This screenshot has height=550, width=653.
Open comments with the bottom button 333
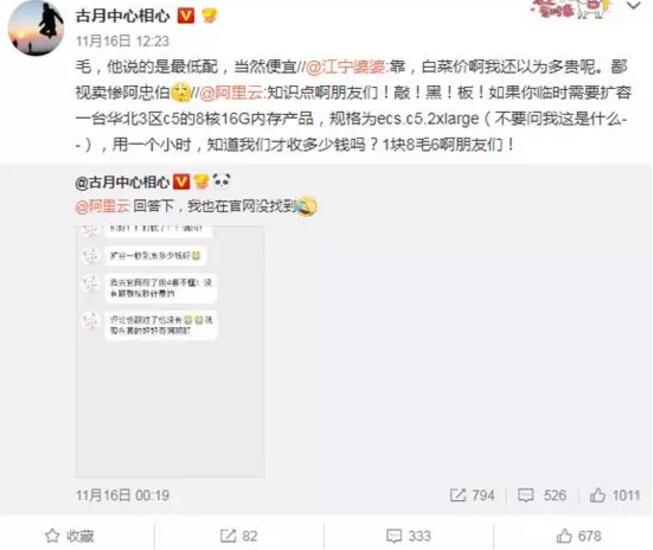point(409,536)
